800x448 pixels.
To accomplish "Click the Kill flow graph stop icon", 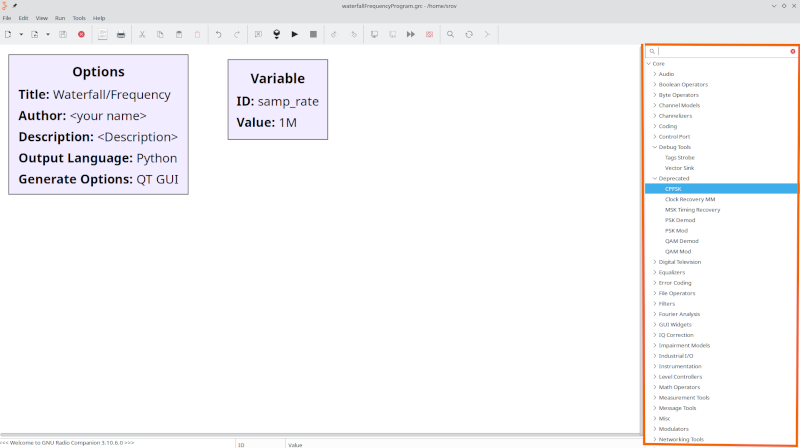I will [313, 34].
